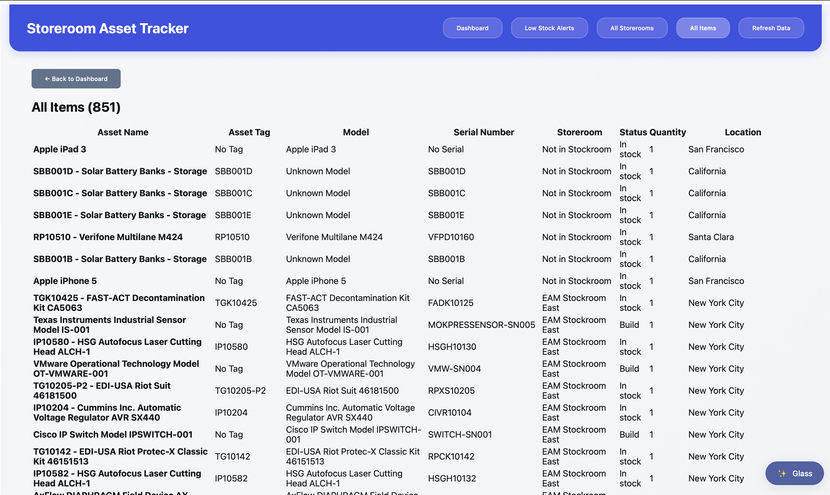Screen dimensions: 830x495
Task: Click the Santa Clara location cell
Action: click(x=711, y=237)
